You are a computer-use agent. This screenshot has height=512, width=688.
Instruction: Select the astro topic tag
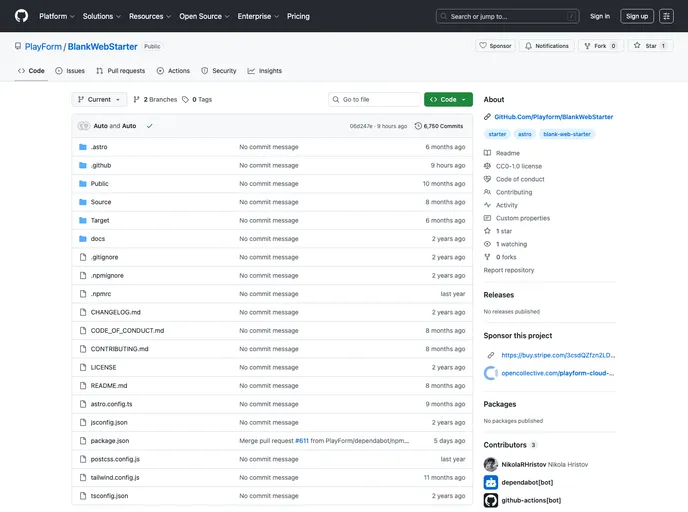pos(525,134)
